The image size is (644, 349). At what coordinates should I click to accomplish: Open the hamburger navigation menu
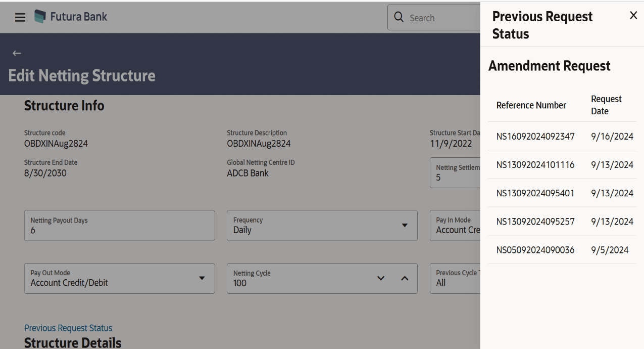click(x=20, y=17)
